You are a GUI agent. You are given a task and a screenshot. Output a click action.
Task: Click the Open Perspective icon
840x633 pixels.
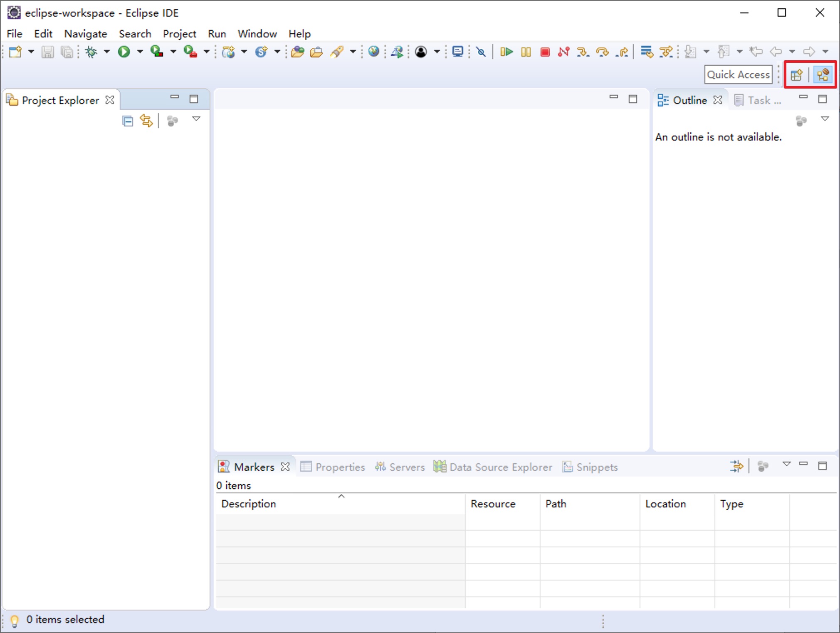click(796, 75)
